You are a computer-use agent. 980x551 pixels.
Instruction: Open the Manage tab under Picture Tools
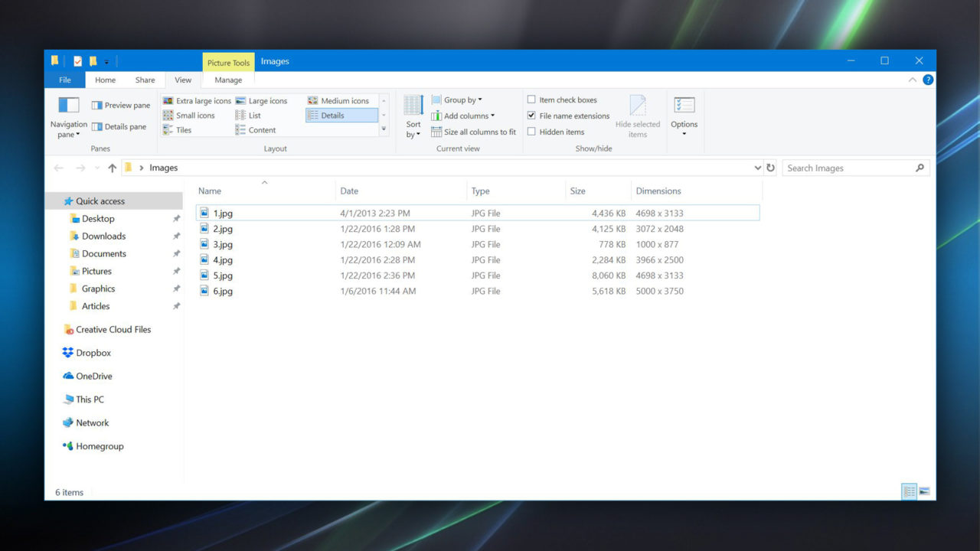point(227,80)
